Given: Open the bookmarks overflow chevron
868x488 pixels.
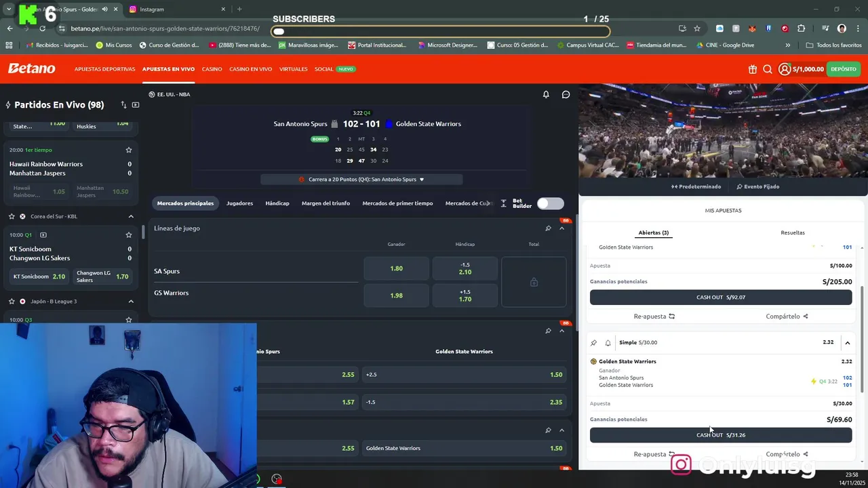Looking at the screenshot, I should coord(787,45).
